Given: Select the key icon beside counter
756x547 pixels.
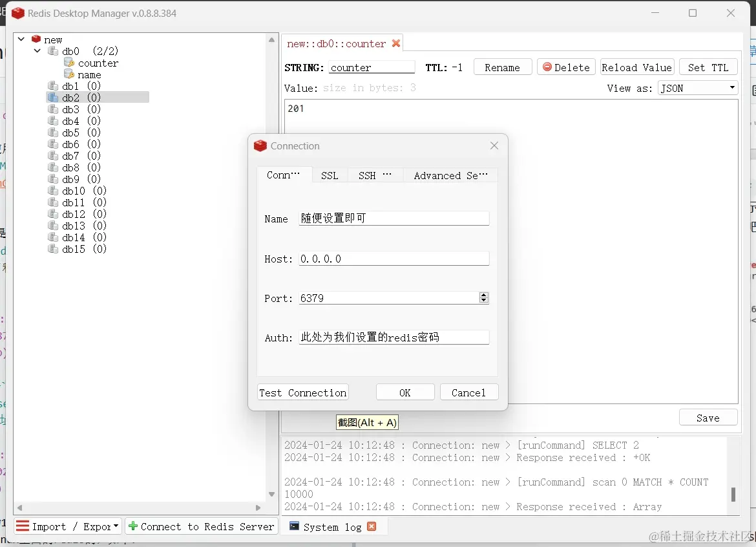Looking at the screenshot, I should coord(68,63).
